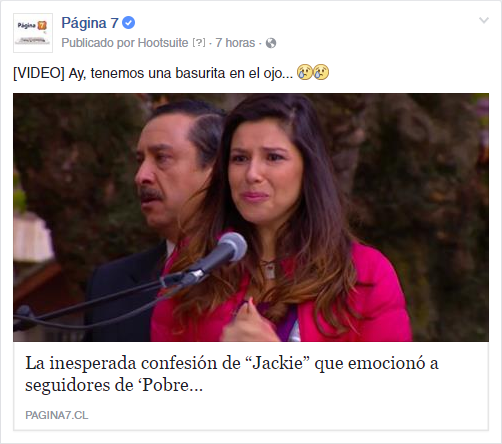Click the second crying emoji

point(321,72)
